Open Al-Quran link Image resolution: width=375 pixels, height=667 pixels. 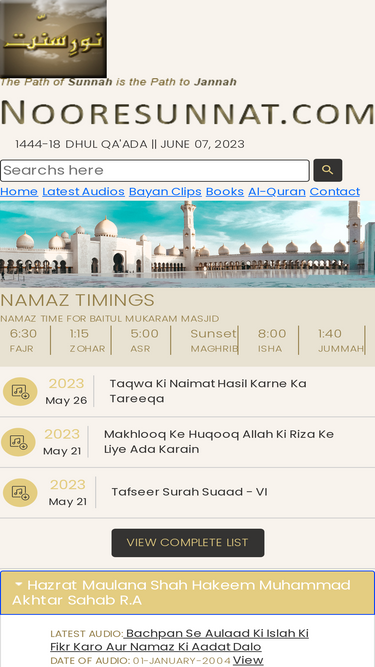(x=277, y=192)
